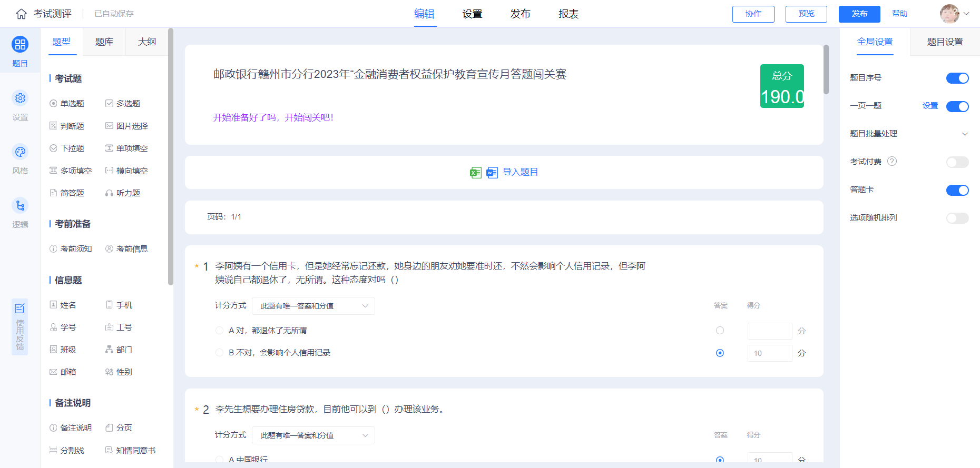Edit the score field showing 10 for option B

(770, 353)
